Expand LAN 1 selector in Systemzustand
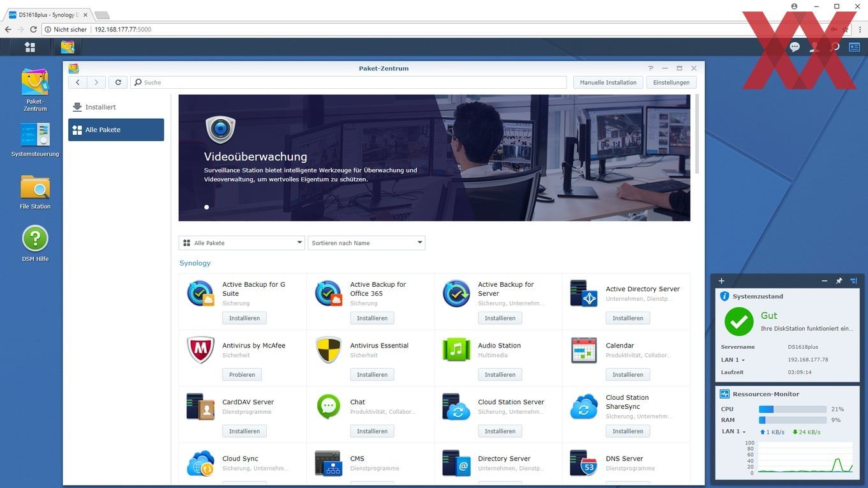The width and height of the screenshot is (868, 488). [x=733, y=360]
